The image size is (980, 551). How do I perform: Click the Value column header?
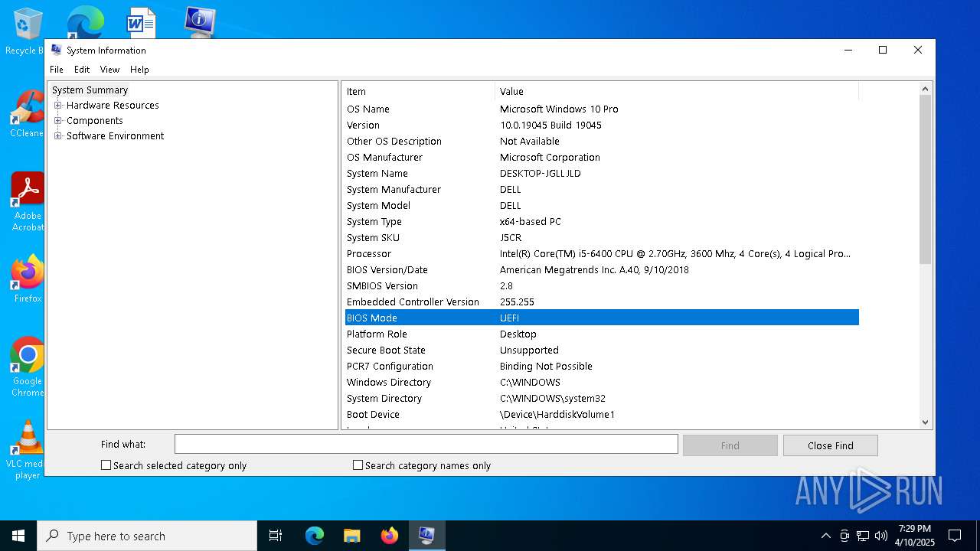677,91
